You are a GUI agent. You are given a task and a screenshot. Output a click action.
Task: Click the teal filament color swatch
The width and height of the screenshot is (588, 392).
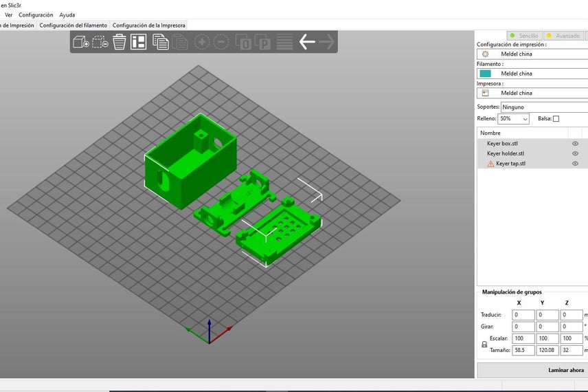485,74
